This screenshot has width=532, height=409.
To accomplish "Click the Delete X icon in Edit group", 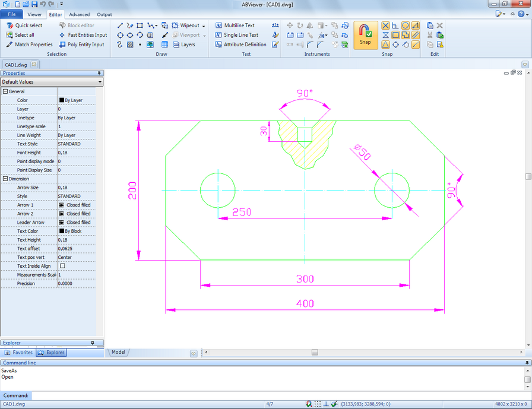I will point(440,26).
